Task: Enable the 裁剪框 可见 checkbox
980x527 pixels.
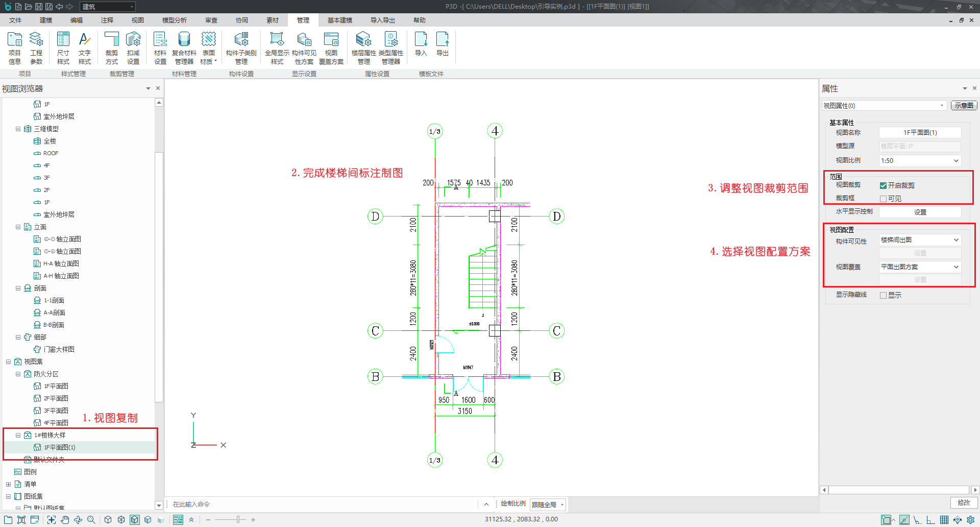Action: point(883,199)
